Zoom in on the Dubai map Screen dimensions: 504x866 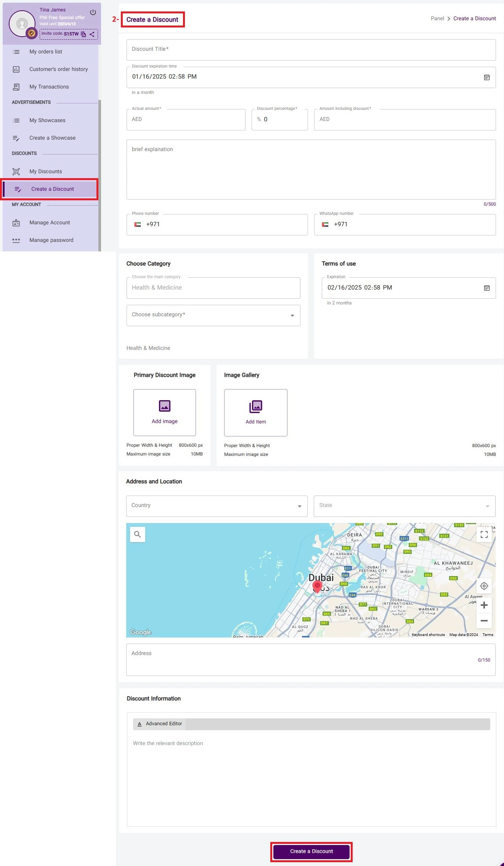484,605
